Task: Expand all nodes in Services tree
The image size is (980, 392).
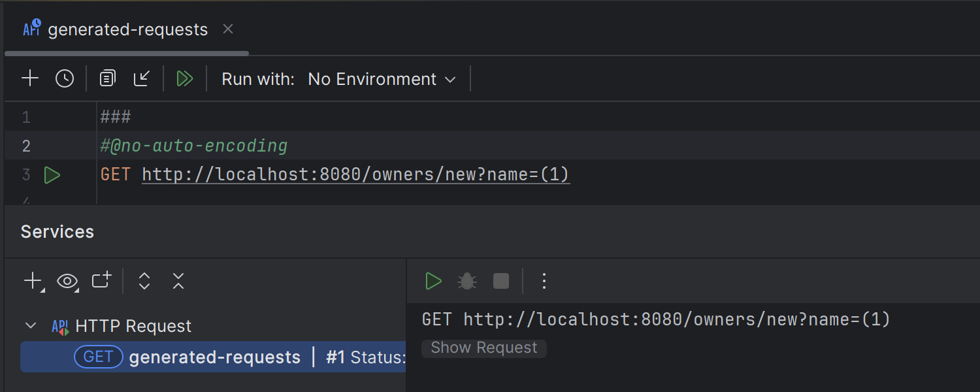Action: click(144, 281)
